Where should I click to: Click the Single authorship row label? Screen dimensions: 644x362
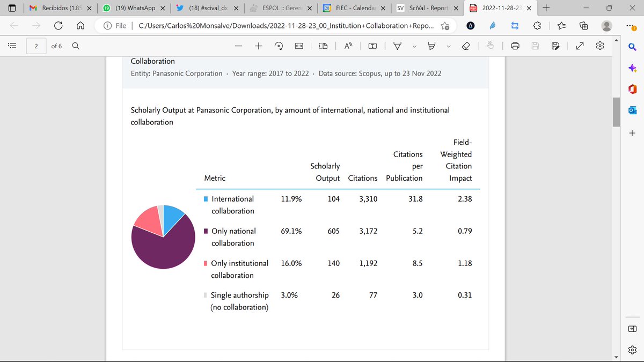pos(239,301)
